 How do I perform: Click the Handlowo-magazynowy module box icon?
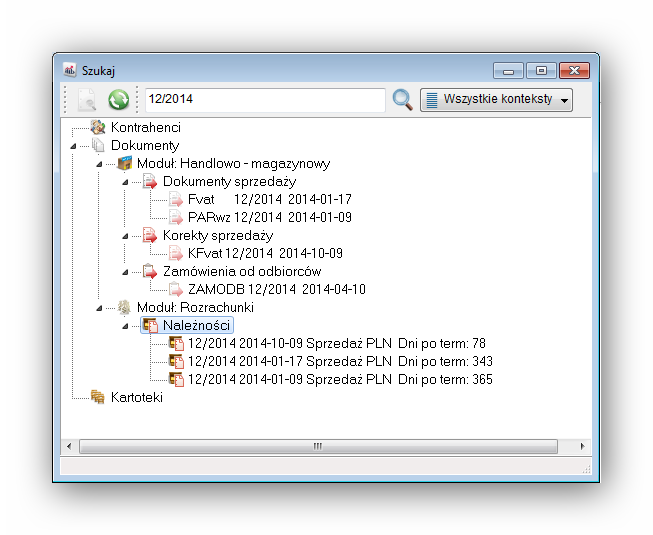(x=125, y=163)
